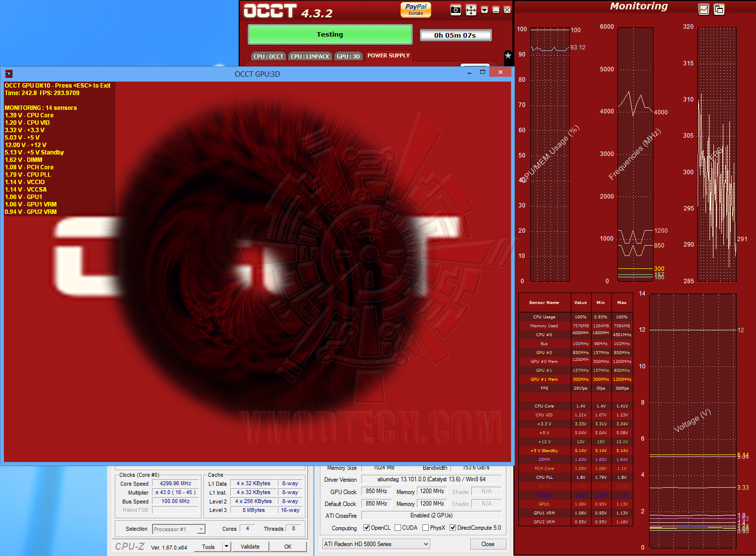756x556 pixels.
Task: Open the OCCT title bar down-arrow menu
Action: [484, 10]
